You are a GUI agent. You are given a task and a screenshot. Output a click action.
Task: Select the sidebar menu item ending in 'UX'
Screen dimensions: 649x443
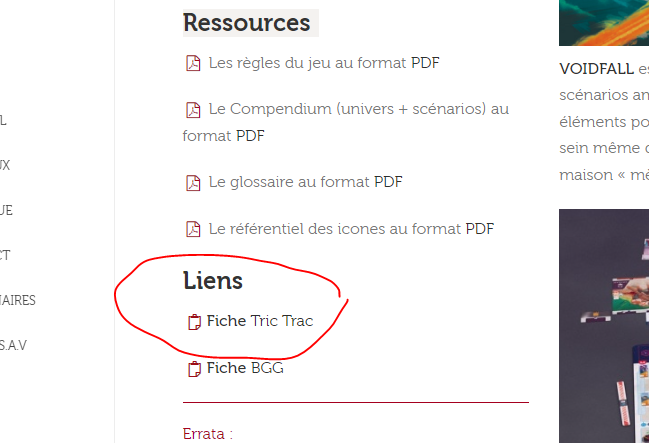tap(5, 165)
